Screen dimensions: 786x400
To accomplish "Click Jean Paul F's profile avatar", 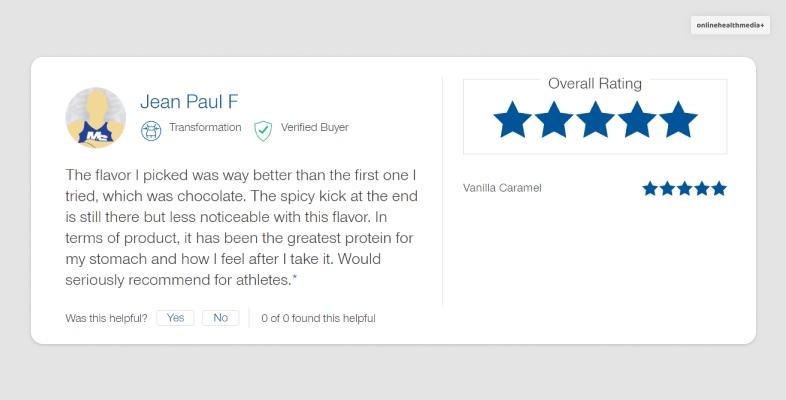I will tap(95, 118).
